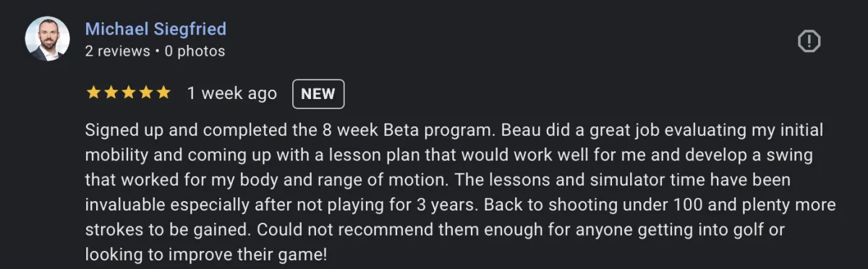868x269 pixels.
Task: Click the '2 reviews' count text
Action: pyautogui.click(x=117, y=51)
